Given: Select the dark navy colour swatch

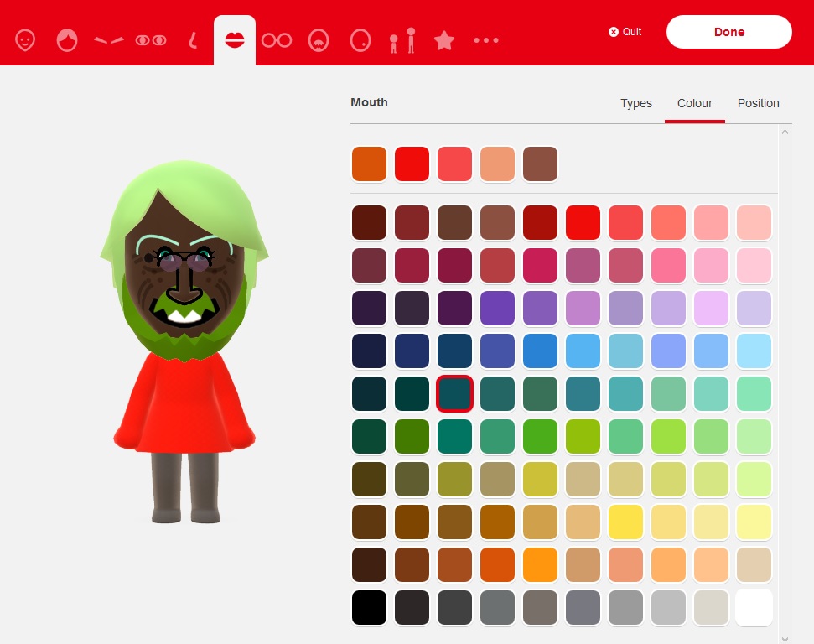Looking at the screenshot, I should 369,351.
